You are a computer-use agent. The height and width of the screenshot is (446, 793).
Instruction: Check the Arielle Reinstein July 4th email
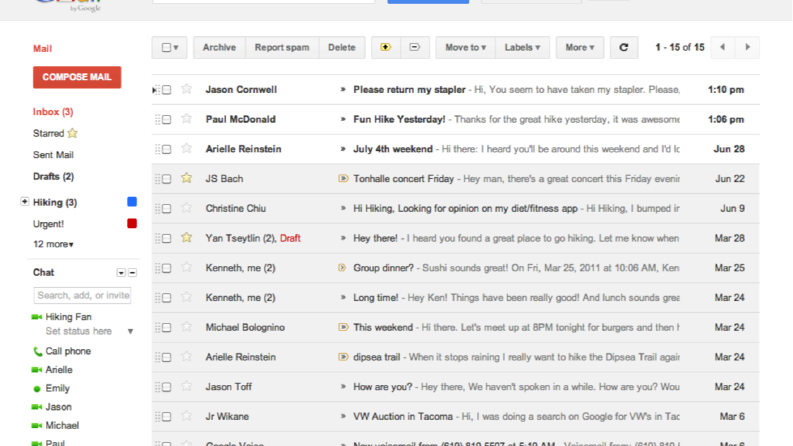click(x=166, y=149)
